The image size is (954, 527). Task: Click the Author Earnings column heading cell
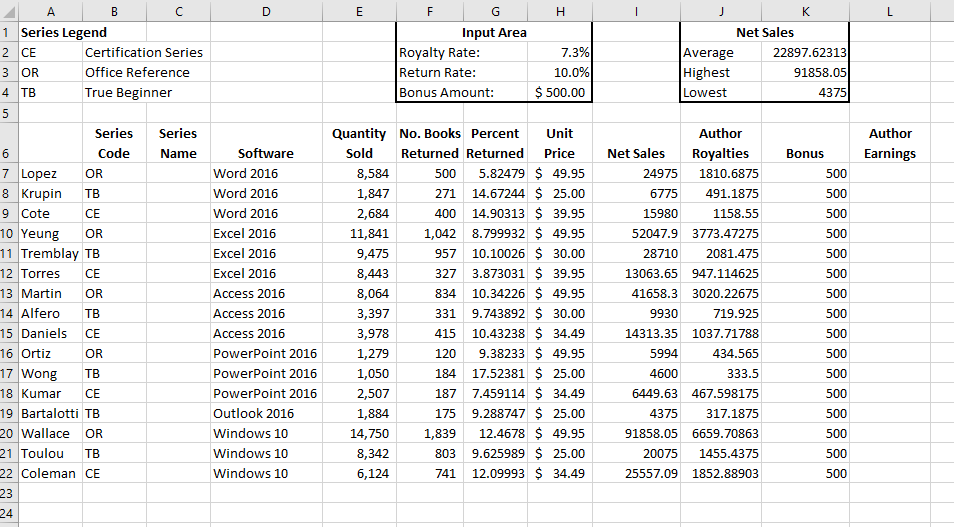(890, 143)
